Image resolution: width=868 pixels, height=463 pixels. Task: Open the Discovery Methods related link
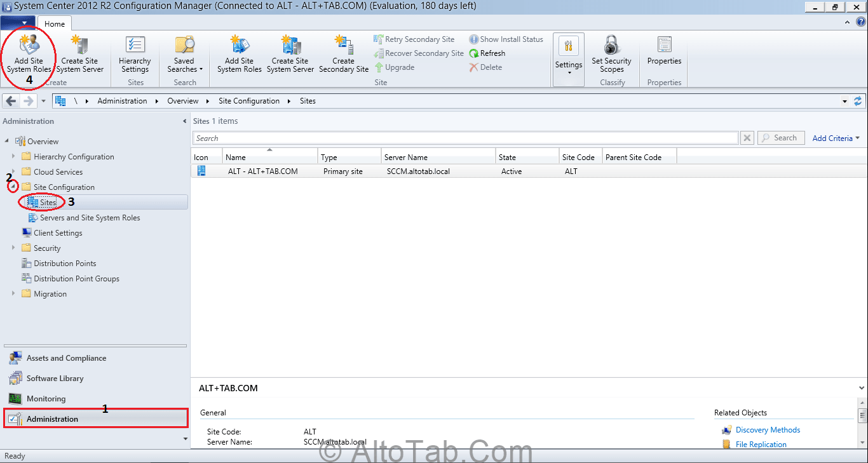pyautogui.click(x=768, y=430)
